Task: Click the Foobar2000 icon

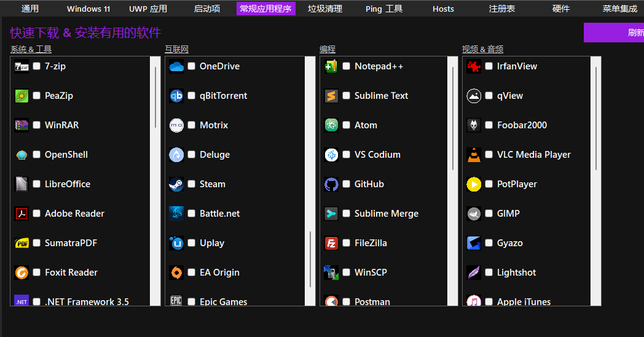Action: (x=474, y=125)
